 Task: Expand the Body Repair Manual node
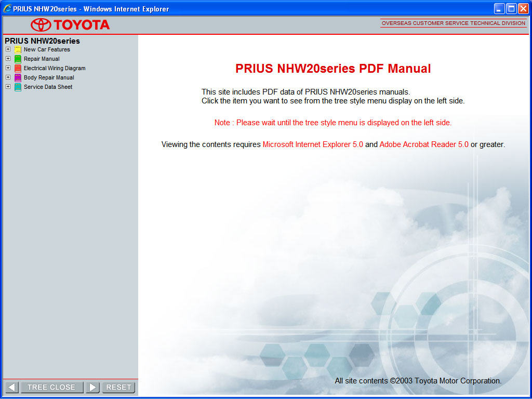[8, 77]
